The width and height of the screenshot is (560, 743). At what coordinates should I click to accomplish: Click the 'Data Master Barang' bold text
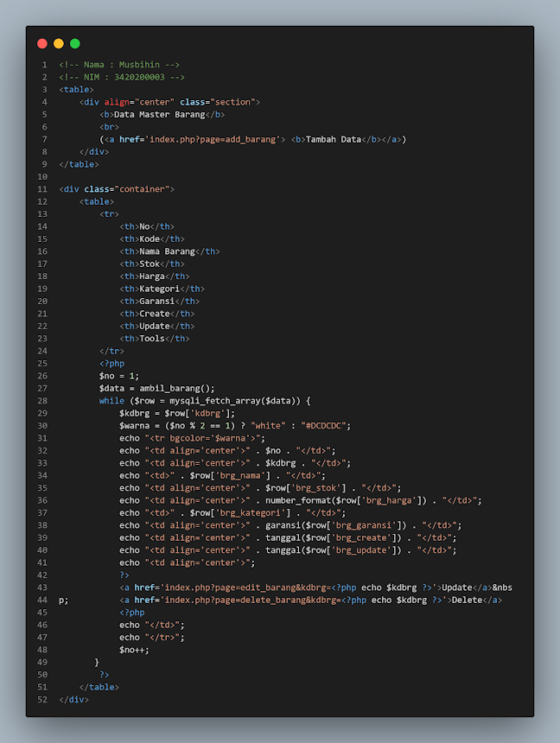coord(159,114)
